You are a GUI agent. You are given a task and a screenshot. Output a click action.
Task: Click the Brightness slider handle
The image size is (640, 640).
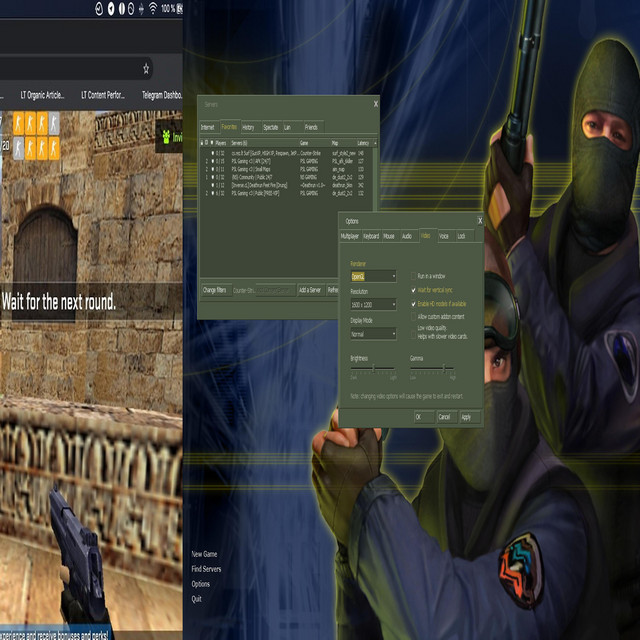pyautogui.click(x=374, y=369)
